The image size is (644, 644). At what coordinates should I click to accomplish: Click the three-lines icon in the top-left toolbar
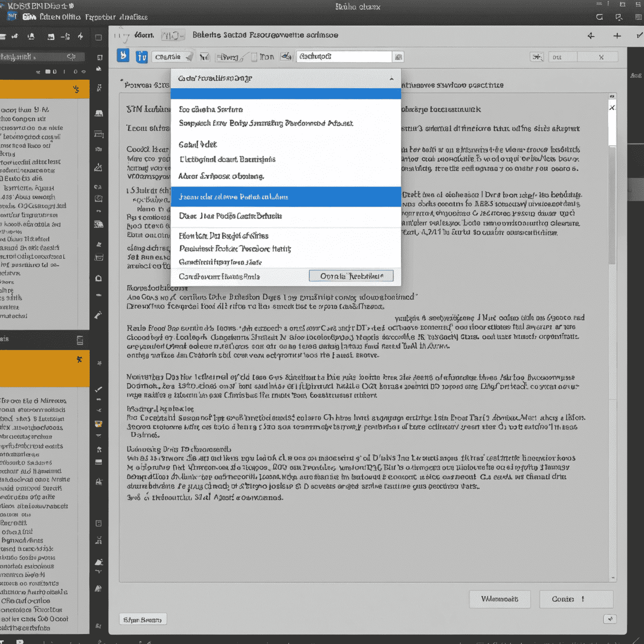pyautogui.click(x=3, y=37)
